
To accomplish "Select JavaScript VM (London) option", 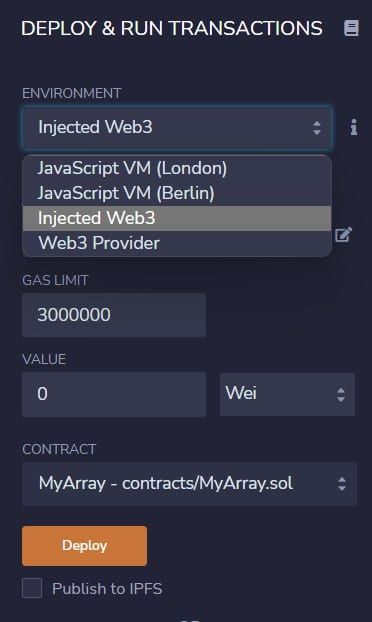I will point(177,168).
